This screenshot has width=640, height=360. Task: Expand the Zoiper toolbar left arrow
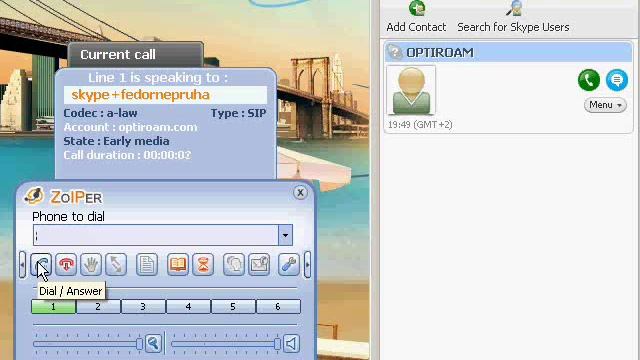[22, 265]
